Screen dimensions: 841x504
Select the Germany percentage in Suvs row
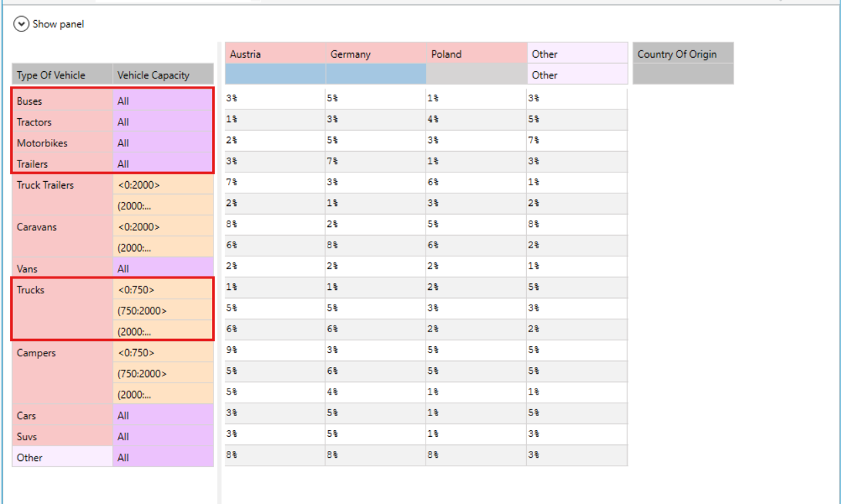376,434
